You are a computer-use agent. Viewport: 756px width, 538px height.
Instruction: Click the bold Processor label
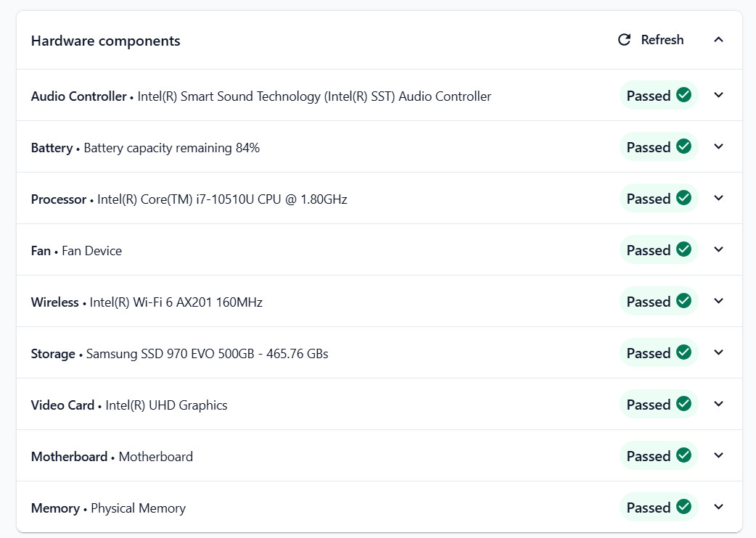tap(59, 199)
